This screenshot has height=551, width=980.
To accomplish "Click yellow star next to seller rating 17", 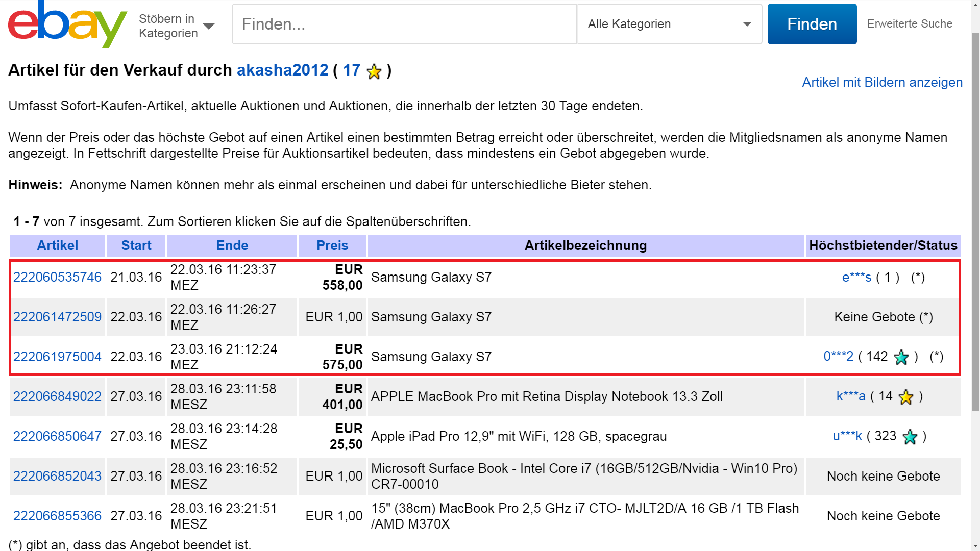I will click(374, 71).
